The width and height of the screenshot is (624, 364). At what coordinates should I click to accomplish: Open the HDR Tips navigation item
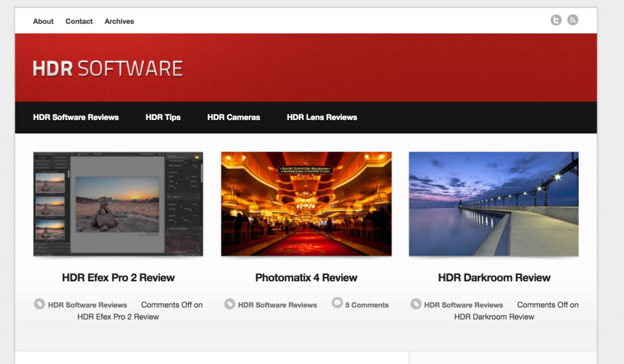163,117
